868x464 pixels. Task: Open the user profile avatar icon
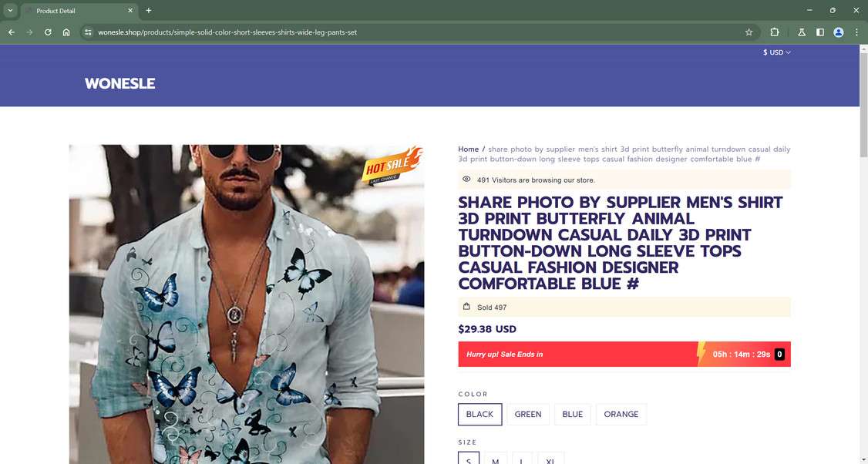coord(839,32)
